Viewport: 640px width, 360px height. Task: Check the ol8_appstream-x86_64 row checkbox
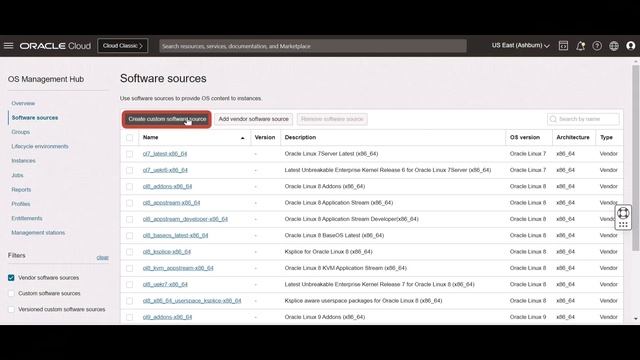coord(129,203)
